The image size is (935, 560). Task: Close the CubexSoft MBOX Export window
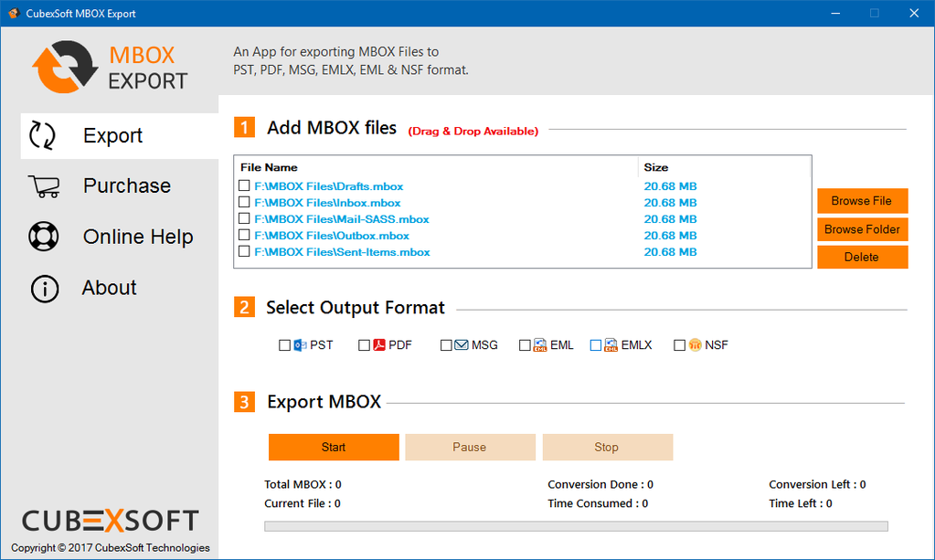(914, 13)
